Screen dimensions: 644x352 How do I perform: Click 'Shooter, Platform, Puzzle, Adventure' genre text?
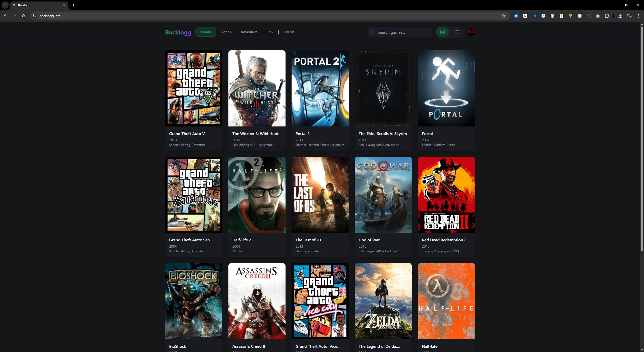[319, 145]
